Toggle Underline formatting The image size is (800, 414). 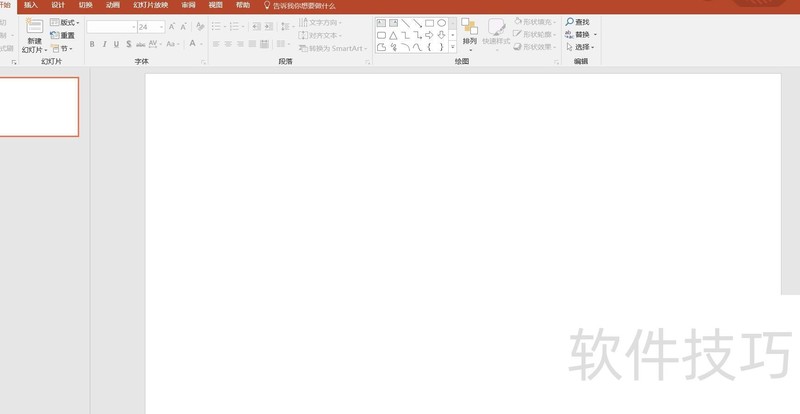tap(116, 44)
